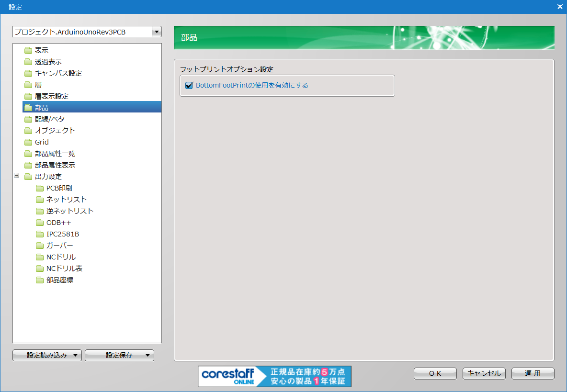Click the folder icon beside PCB印刷
This screenshot has height=392, width=567.
point(40,188)
